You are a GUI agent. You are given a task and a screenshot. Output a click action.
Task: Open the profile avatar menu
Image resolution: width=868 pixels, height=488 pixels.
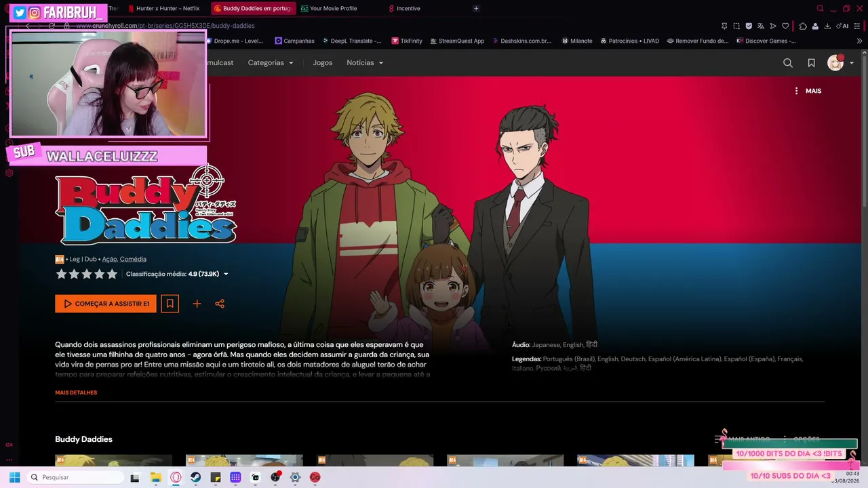(840, 63)
